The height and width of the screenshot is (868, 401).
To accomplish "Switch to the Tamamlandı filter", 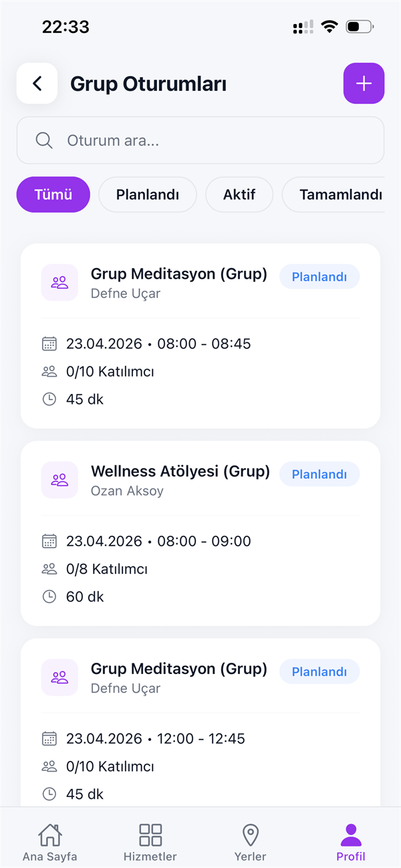I will coord(333,195).
